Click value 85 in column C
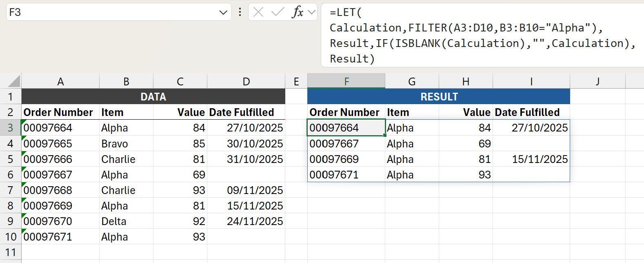Image resolution: width=644 pixels, height=263 pixels. 180,143
